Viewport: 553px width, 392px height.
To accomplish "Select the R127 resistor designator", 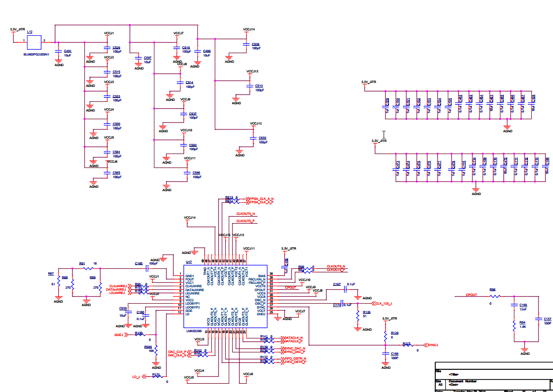I will coord(407,343).
